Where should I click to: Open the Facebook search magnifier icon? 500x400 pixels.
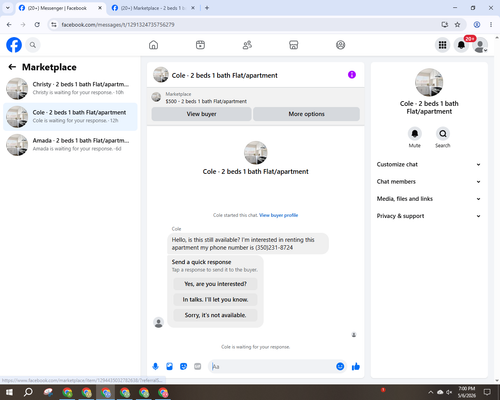click(x=33, y=45)
